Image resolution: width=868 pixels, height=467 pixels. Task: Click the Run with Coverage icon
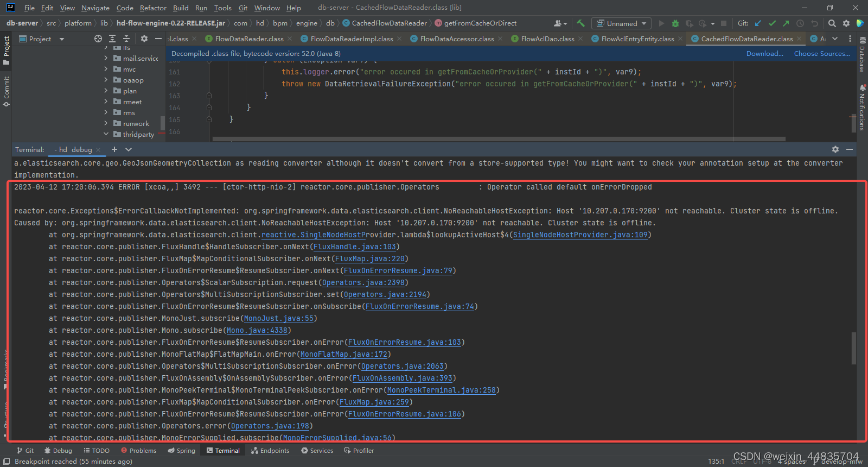click(x=690, y=23)
